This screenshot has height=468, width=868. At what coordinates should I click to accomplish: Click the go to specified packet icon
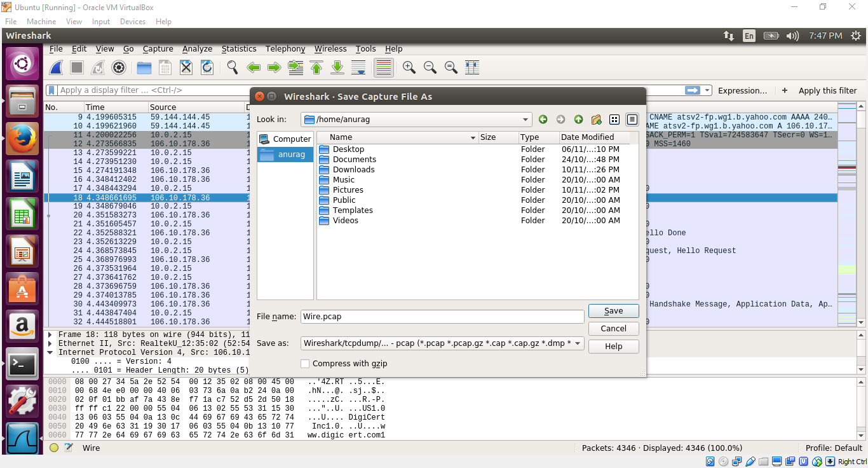[295, 67]
